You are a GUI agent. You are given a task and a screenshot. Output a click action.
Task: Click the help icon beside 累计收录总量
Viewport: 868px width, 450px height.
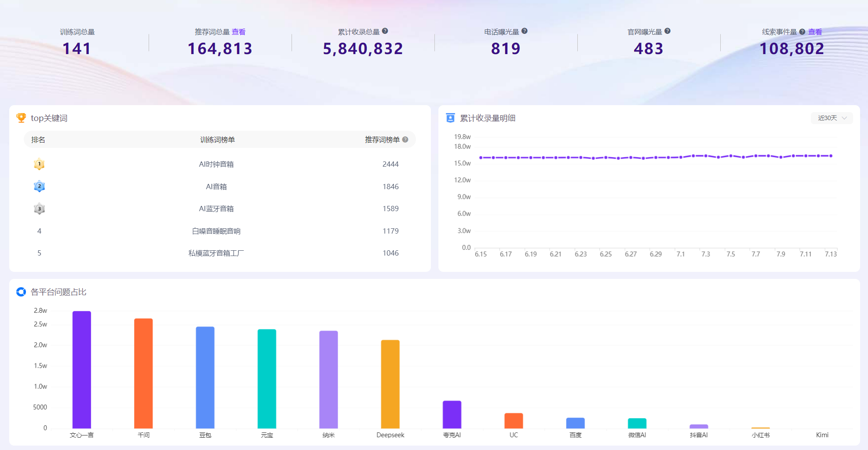point(385,31)
